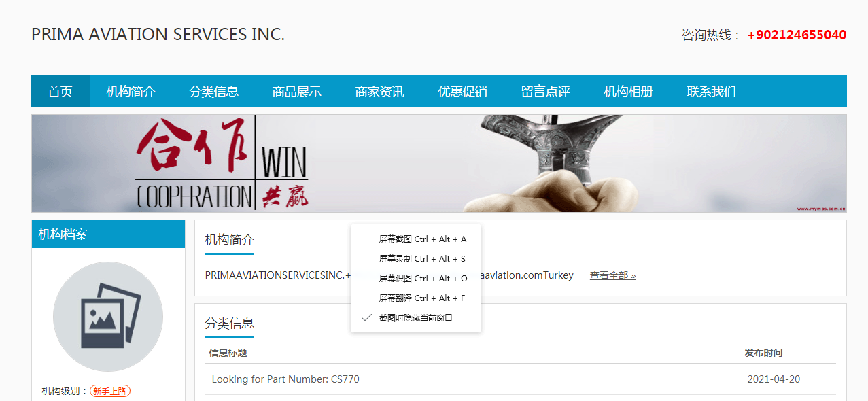The image size is (868, 401).
Task: Click the hotline number +902124655040
Action: pos(797,35)
